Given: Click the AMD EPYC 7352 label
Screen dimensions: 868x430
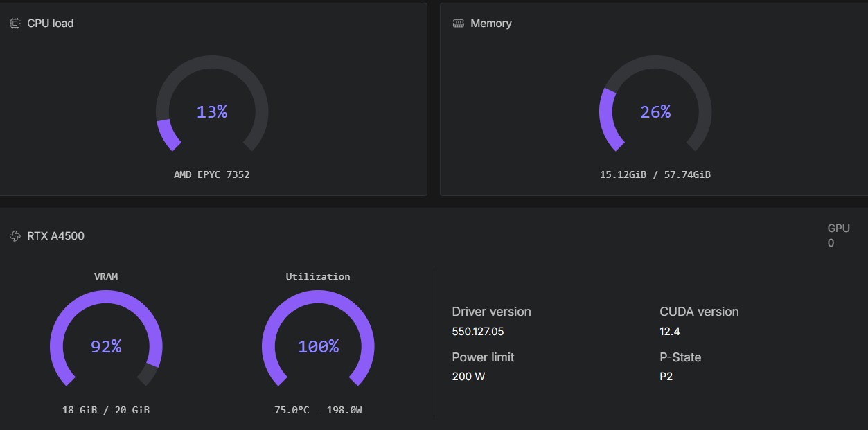Looking at the screenshot, I should coord(212,174).
